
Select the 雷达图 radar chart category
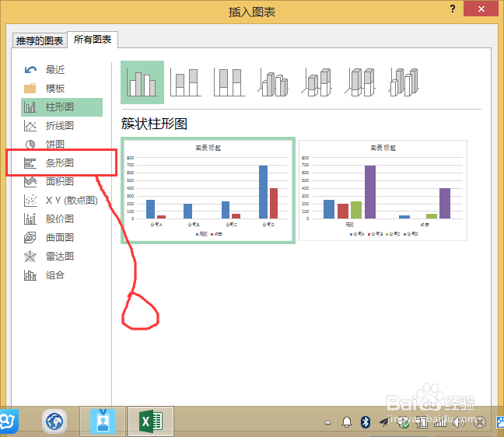click(x=61, y=256)
